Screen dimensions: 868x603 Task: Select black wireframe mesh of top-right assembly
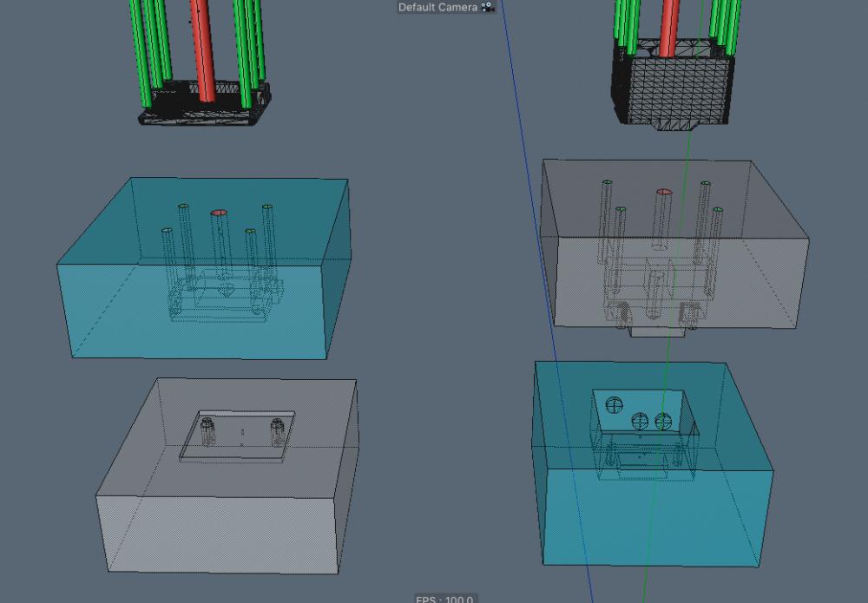click(677, 87)
